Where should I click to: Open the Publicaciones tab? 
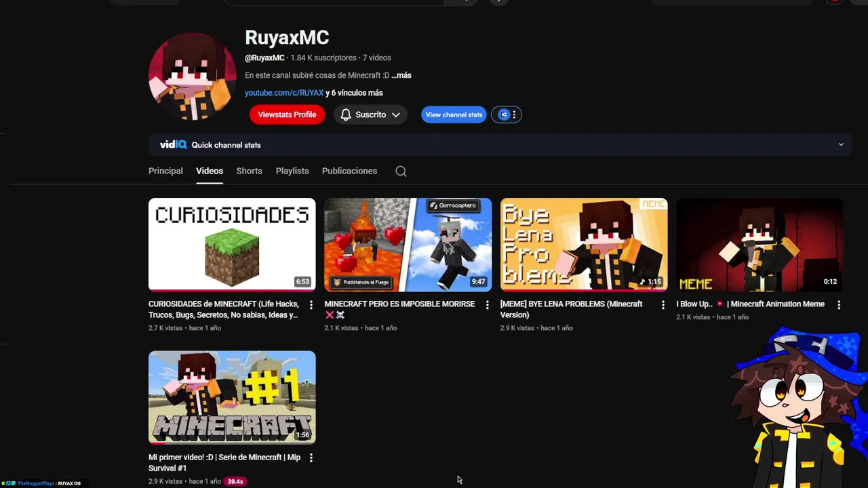point(349,171)
